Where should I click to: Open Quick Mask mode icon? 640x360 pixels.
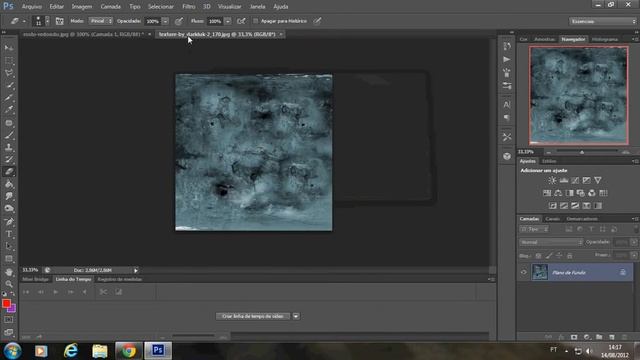[x=9, y=320]
